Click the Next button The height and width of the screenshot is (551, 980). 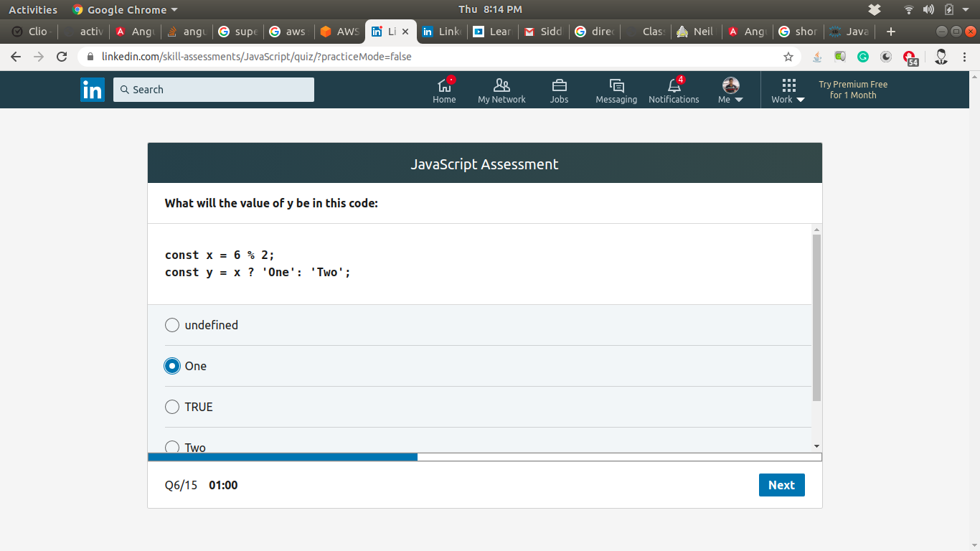[781, 485]
